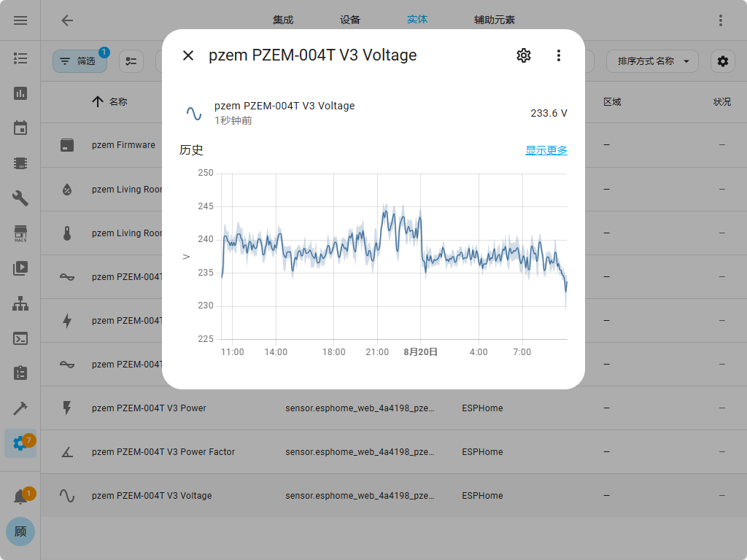Open the 辅助元素 tab

point(494,20)
